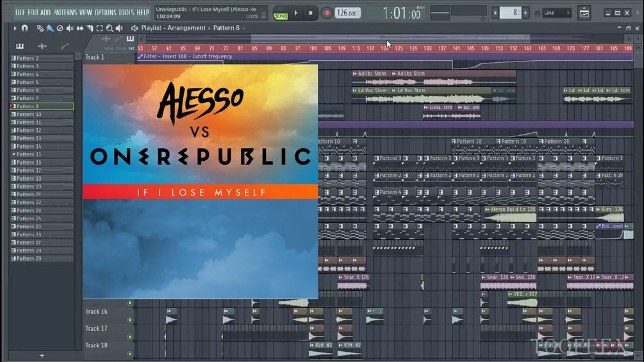Click horizontal playlist scrollbar thumb
The width and height of the screenshot is (644, 362).
(391, 38)
